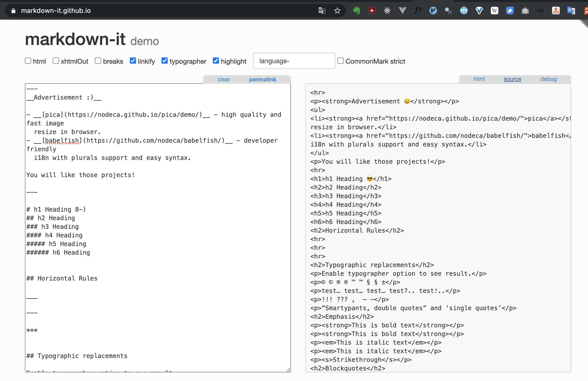Open the Google Translate extension icon
The image size is (588, 381).
(x=571, y=11)
